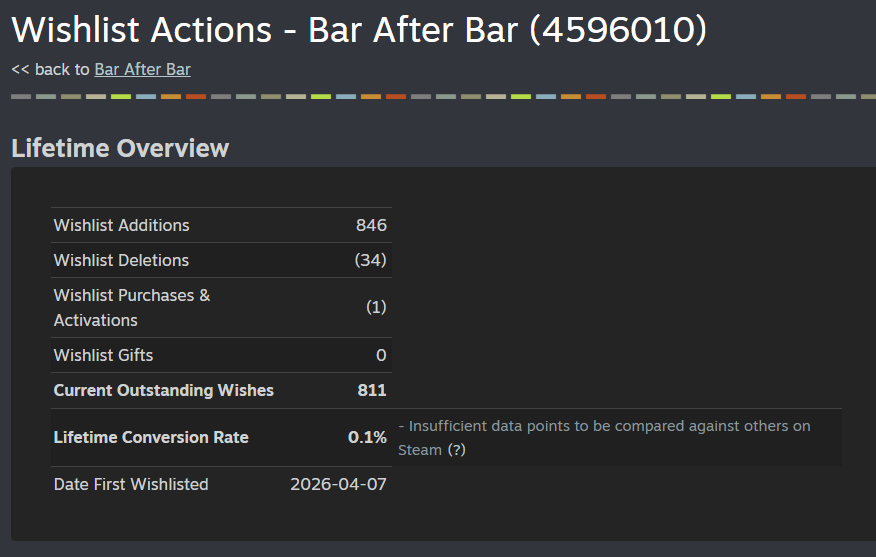The width and height of the screenshot is (876, 557).
Task: Click the 2026-04-07 date value
Action: (338, 484)
